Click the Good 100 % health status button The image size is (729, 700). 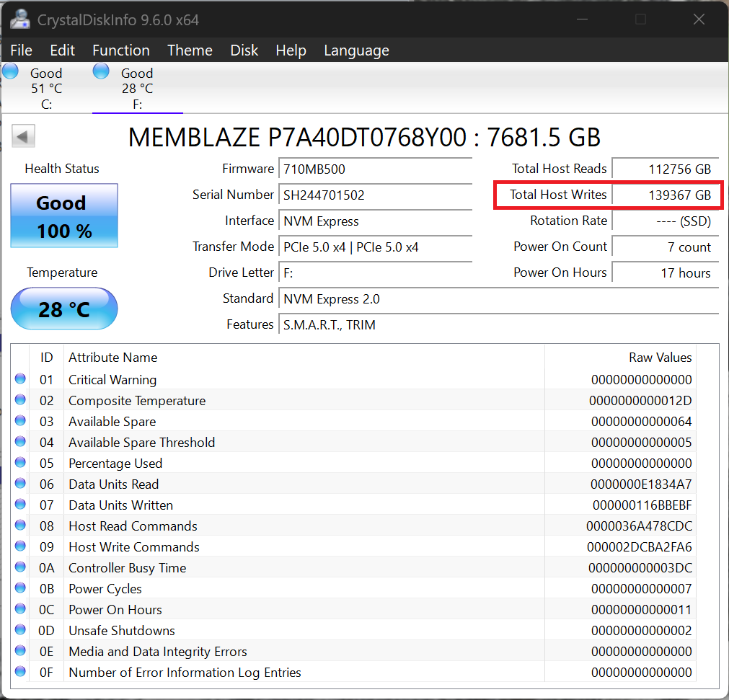pos(64,216)
